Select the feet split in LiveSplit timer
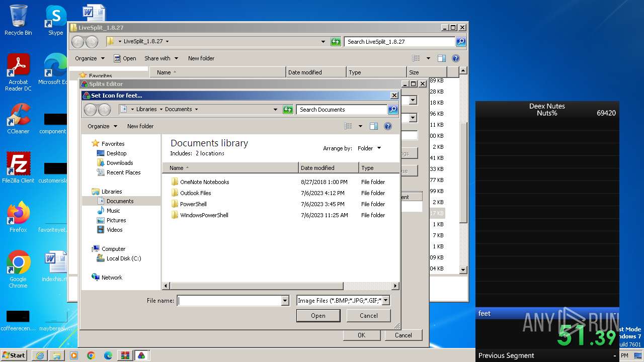This screenshot has width=644, height=362. pos(547,313)
